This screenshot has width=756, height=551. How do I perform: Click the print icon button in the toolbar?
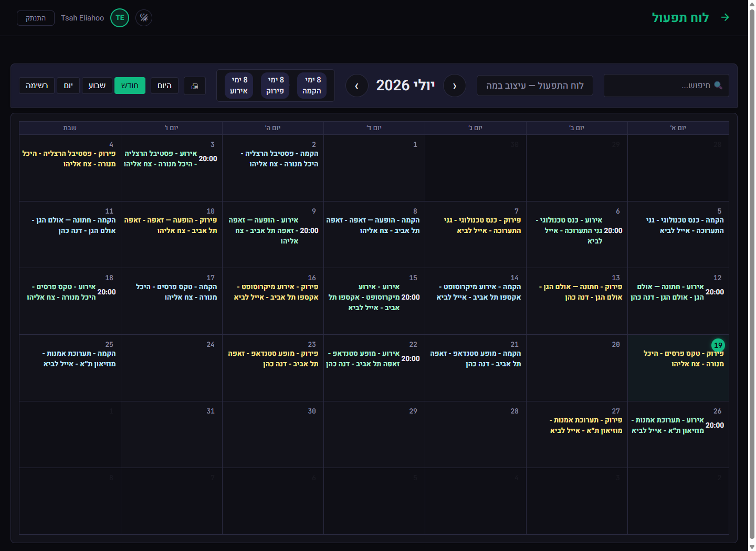click(195, 86)
